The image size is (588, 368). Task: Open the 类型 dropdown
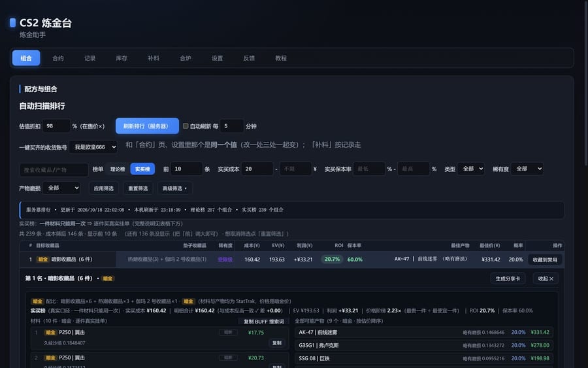tap(471, 169)
